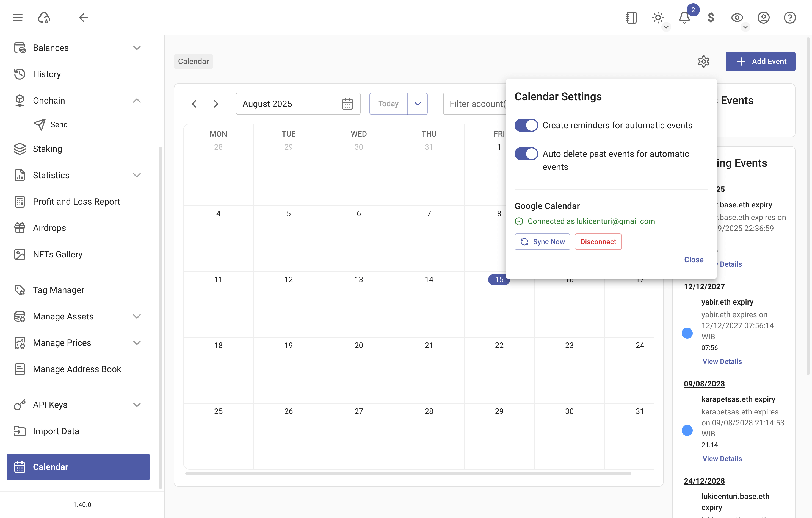
Task: Click the 12/12/2027 date heading
Action: point(704,286)
